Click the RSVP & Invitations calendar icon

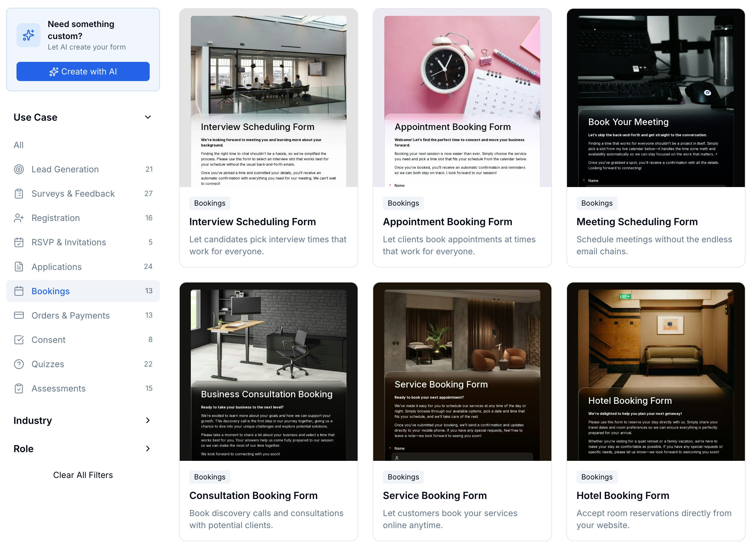(19, 242)
